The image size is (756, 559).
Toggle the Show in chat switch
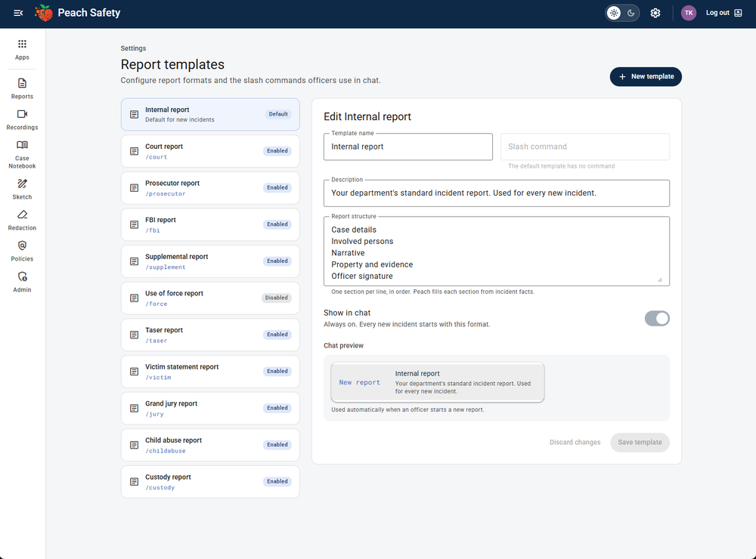[657, 319]
